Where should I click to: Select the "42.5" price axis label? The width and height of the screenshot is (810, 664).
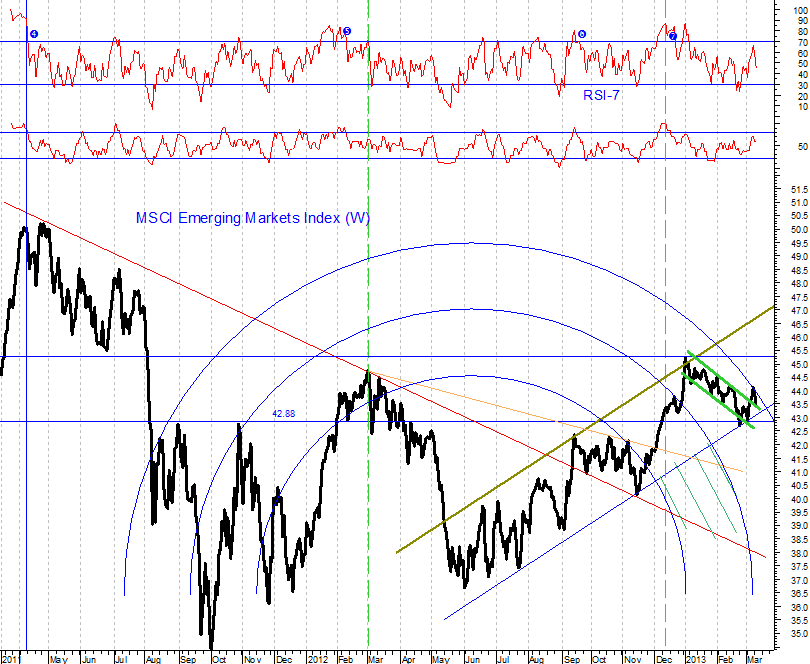tap(799, 431)
